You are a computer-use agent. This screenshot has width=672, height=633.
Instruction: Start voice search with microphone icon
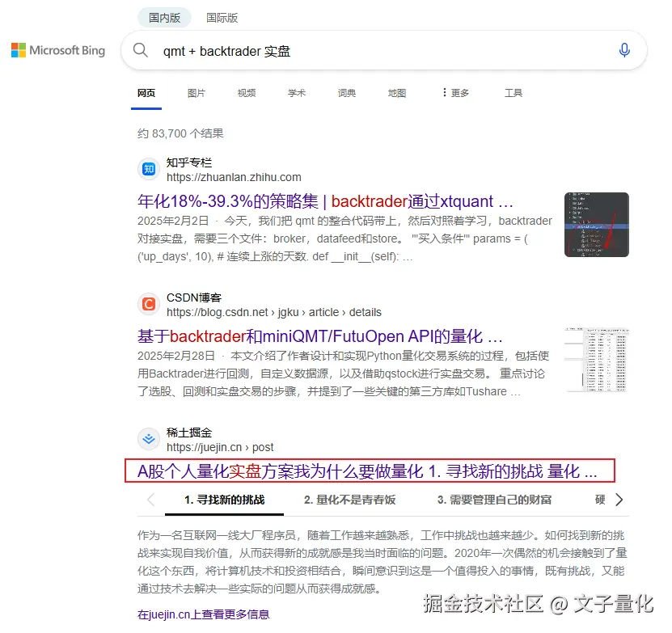point(624,51)
